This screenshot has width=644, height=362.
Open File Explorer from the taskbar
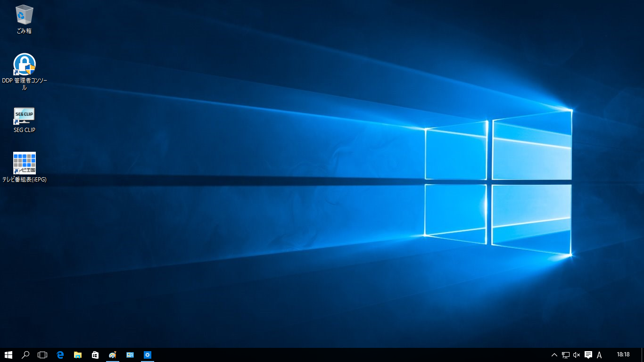click(78, 355)
